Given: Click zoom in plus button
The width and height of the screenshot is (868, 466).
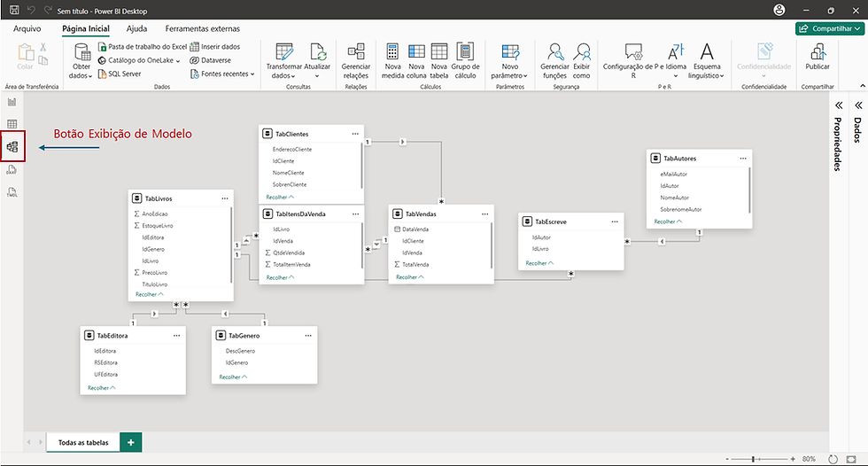Looking at the screenshot, I should 793,460.
